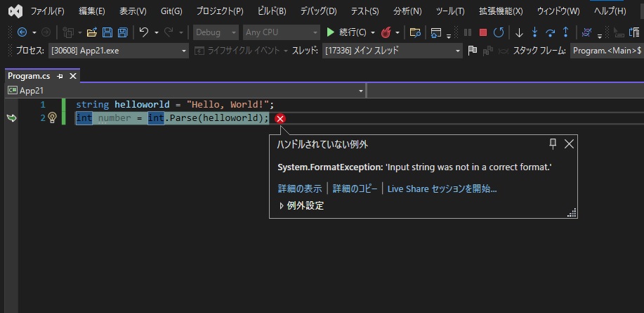
Task: Pin the exception popup with the pin icon
Action: [x=553, y=144]
